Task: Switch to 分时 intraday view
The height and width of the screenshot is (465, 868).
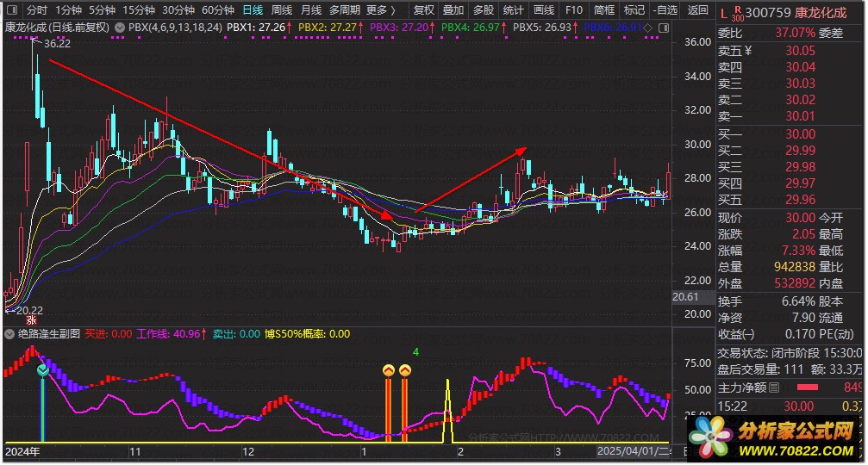Action: click(x=37, y=10)
